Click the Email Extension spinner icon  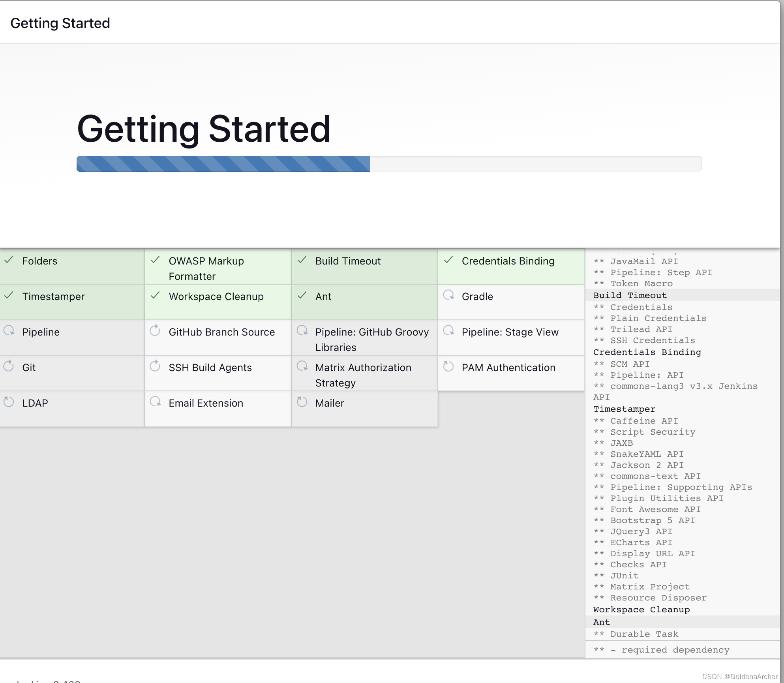tap(155, 402)
